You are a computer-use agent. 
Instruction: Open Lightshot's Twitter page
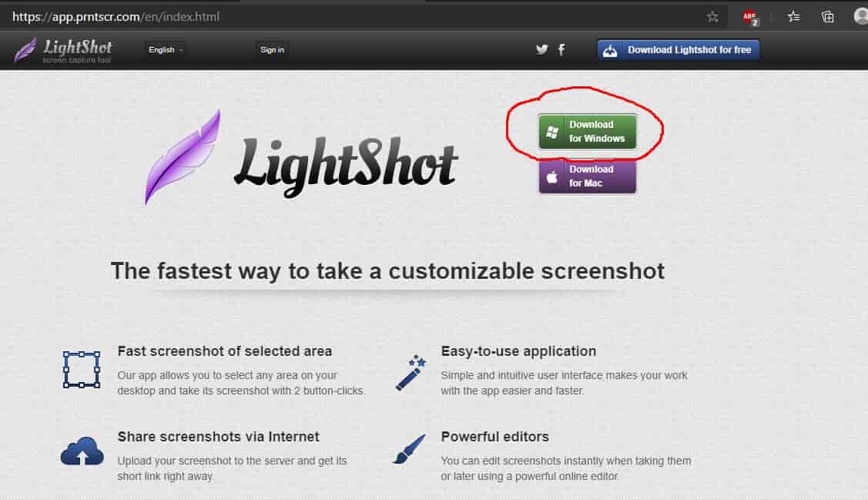[x=541, y=49]
